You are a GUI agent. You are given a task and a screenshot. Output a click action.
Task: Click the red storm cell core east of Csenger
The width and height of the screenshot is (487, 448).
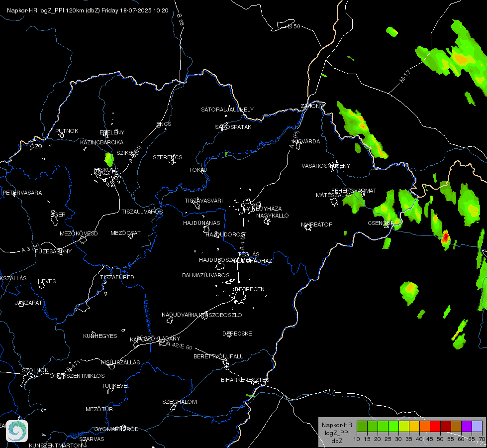point(445,237)
